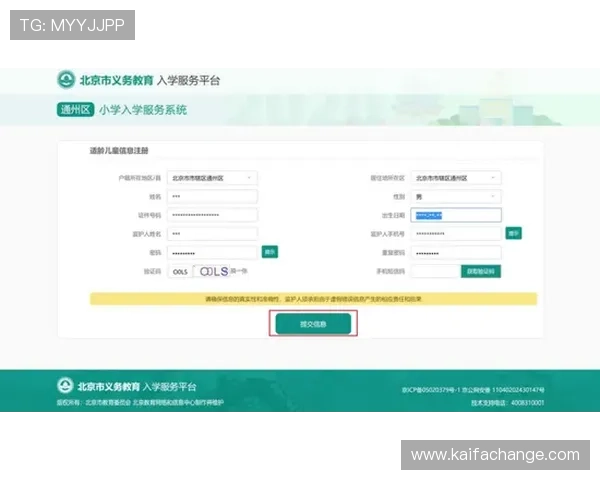Viewport: 600px width, 480px height.
Task: Click the repeat password field
Action: [456, 253]
